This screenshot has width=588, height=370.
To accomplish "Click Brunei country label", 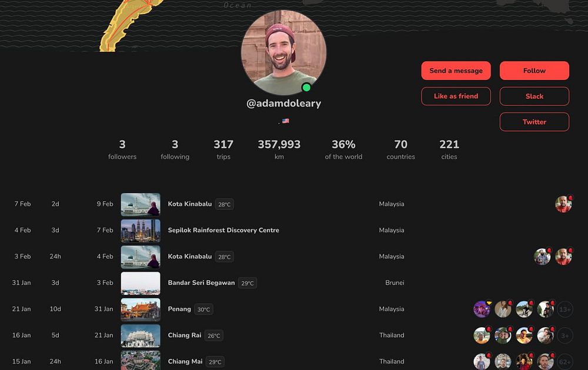I will pos(395,282).
